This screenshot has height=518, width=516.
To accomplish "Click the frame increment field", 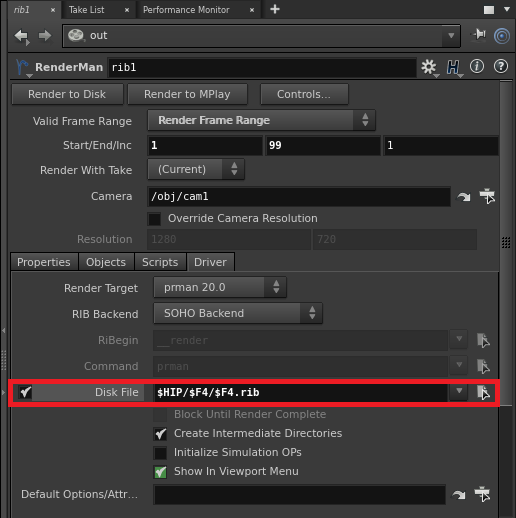I will pyautogui.click(x=441, y=145).
